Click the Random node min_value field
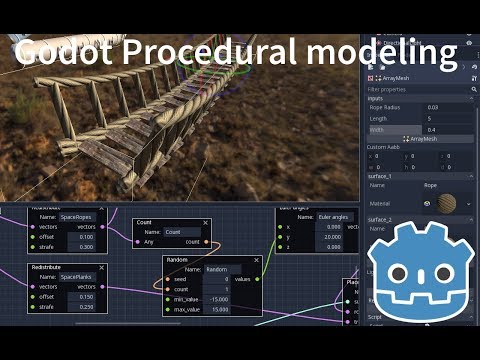The height and width of the screenshot is (360, 480). coord(217,299)
